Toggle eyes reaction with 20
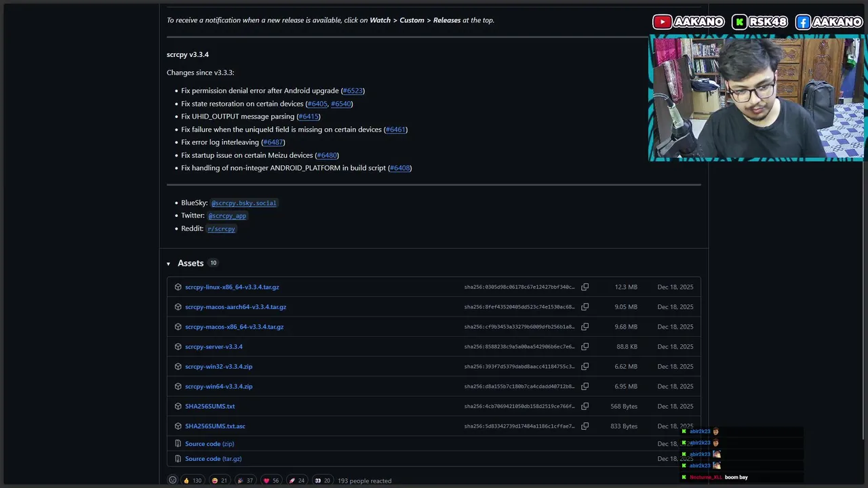868x488 pixels. point(322,481)
